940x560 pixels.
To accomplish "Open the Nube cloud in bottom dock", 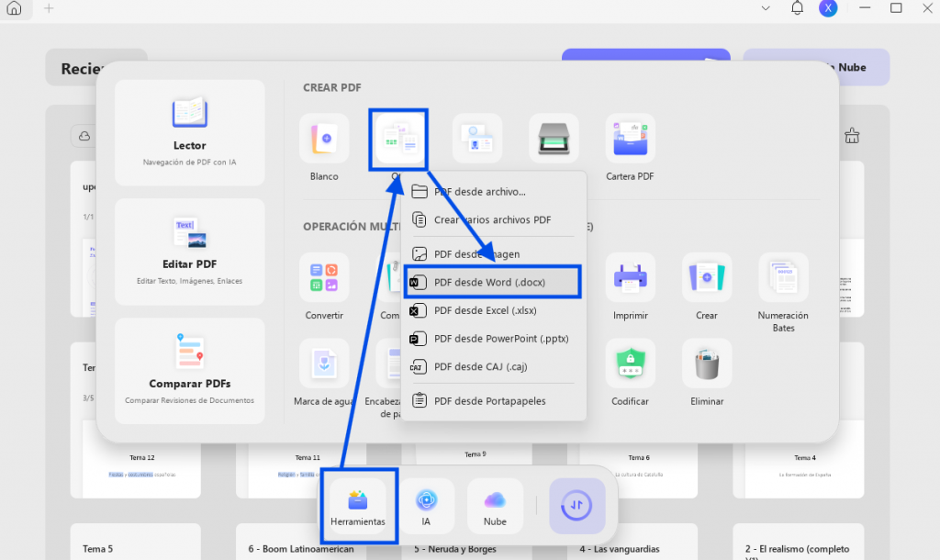I will coord(495,506).
